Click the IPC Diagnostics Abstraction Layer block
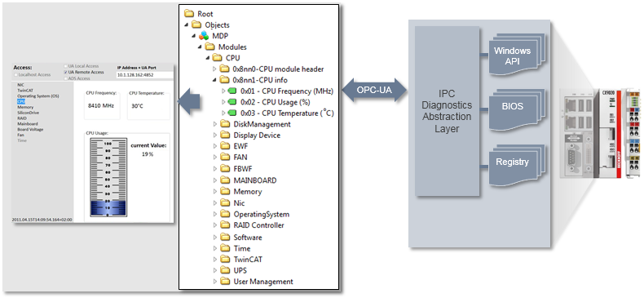Viewport: 644px width, 298px height. (x=448, y=111)
